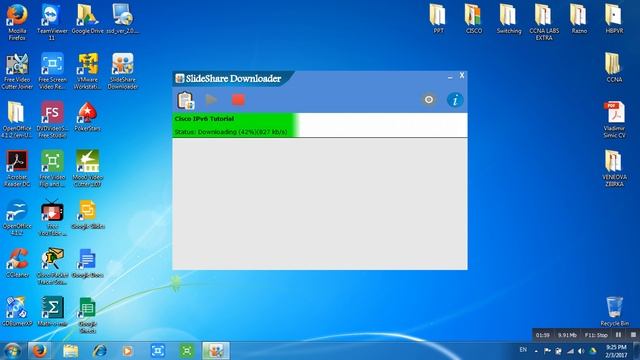Click the network signal tray icon
640x360 pixels.
(x=570, y=351)
